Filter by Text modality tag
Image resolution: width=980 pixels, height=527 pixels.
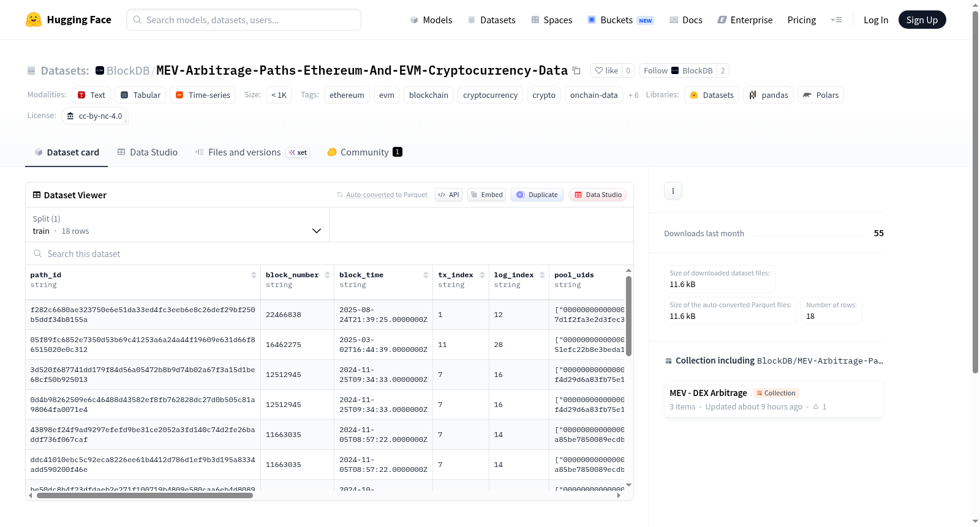(x=91, y=95)
